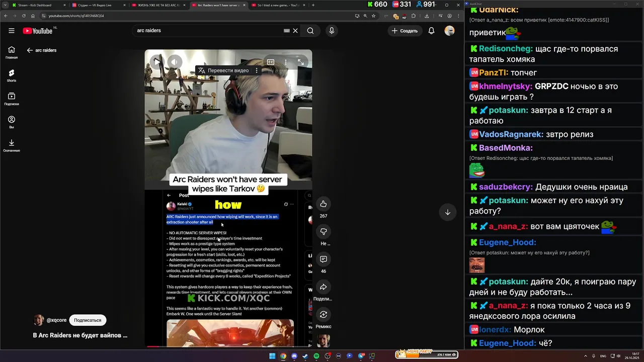This screenshot has width=644, height=362.
Task: Open the on-screen keyboard in the search box
Action: click(287, 31)
